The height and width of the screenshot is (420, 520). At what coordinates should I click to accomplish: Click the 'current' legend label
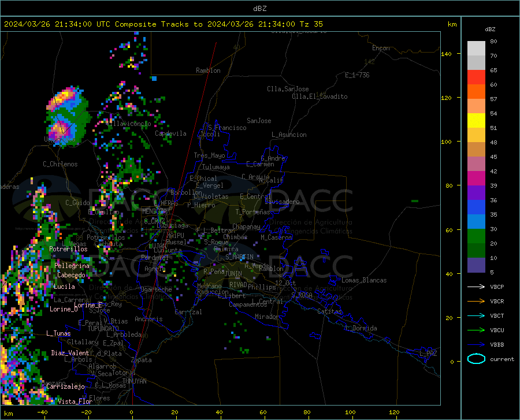pyautogui.click(x=502, y=359)
